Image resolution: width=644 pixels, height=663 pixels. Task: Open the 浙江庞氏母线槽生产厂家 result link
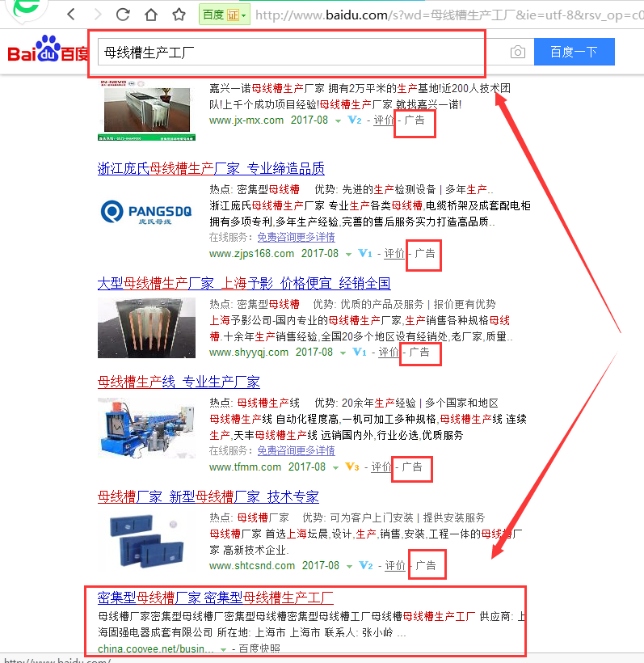point(211,169)
